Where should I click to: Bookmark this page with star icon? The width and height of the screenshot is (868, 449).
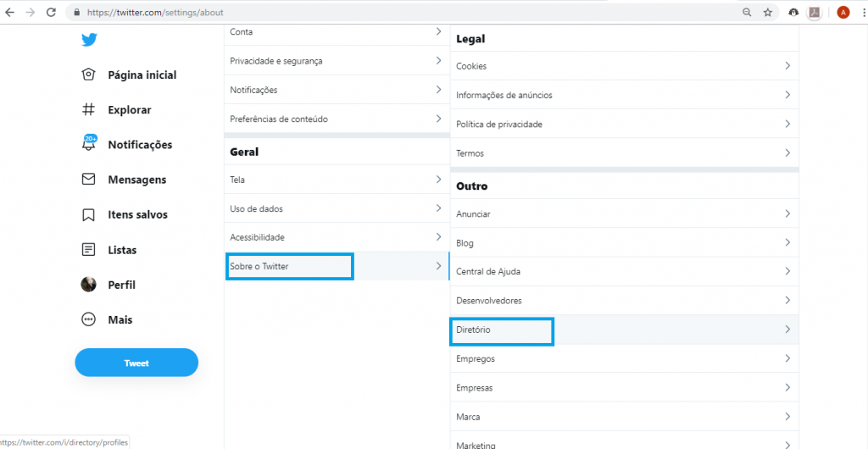coord(768,12)
